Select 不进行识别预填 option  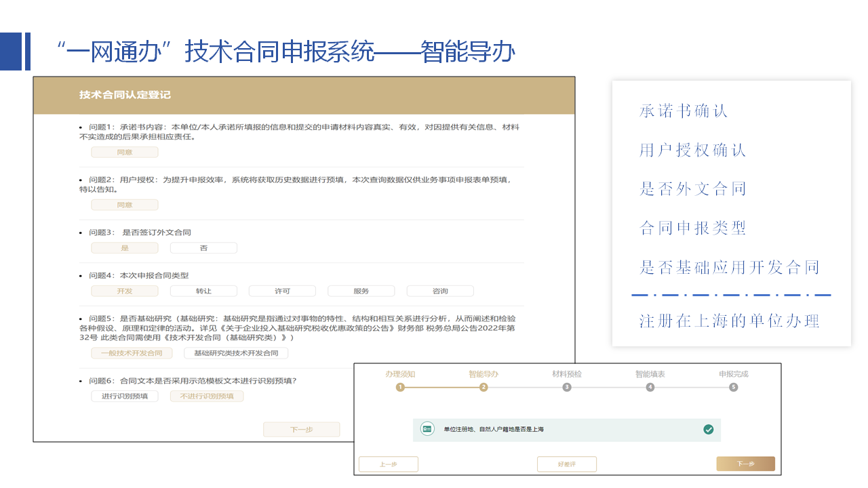click(x=207, y=396)
